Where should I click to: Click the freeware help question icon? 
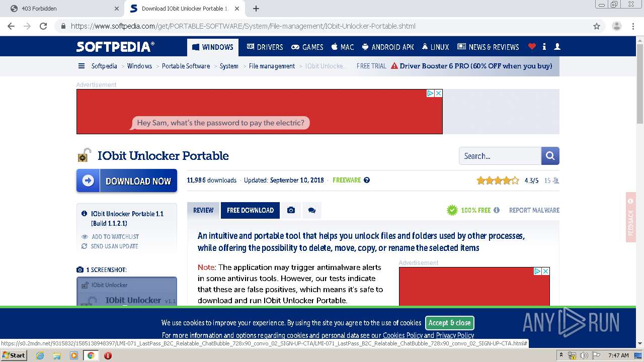pyautogui.click(x=367, y=180)
